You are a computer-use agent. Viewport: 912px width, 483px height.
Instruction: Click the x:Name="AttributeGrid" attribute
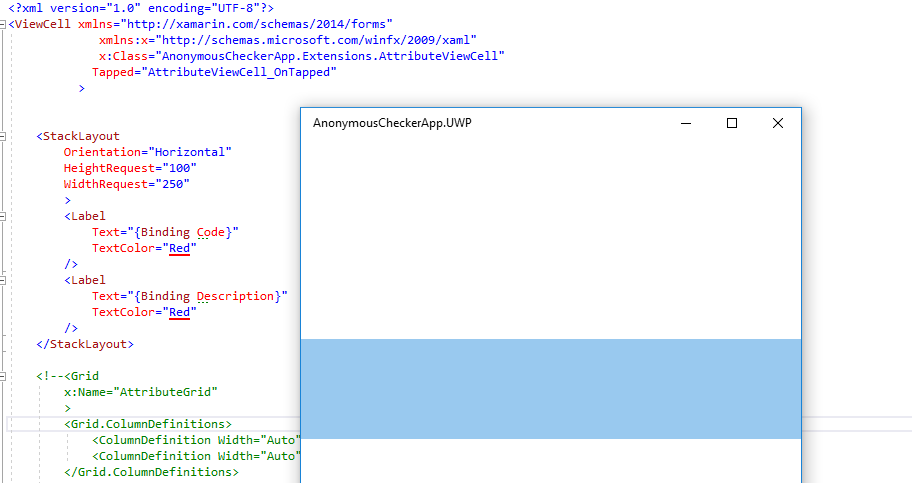pyautogui.click(x=141, y=392)
